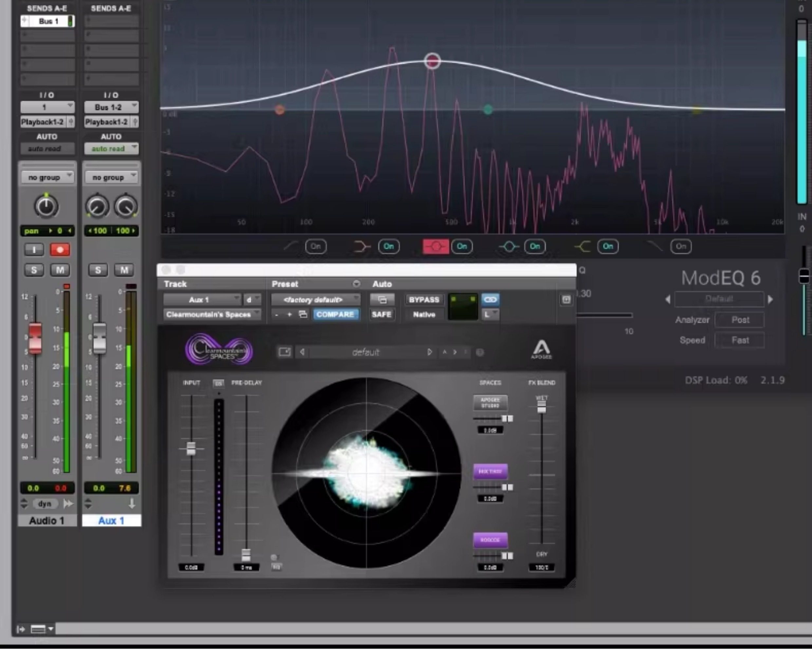The image size is (812, 650).
Task: Click the previous preset arrow in ModEQ 6
Action: 667,299
